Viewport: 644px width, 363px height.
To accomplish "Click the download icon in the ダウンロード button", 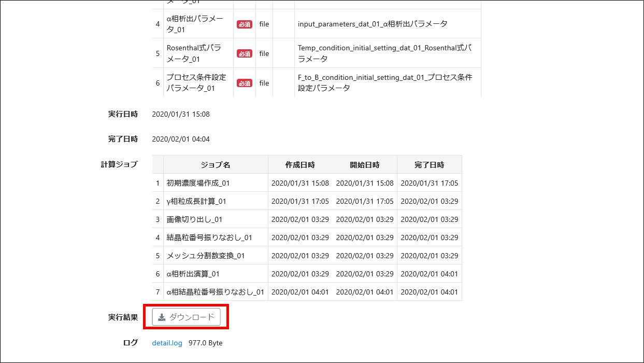I will coord(162,317).
